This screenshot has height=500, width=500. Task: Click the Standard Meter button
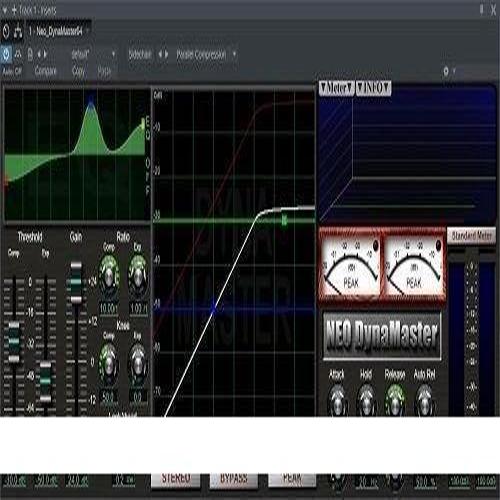click(x=471, y=236)
